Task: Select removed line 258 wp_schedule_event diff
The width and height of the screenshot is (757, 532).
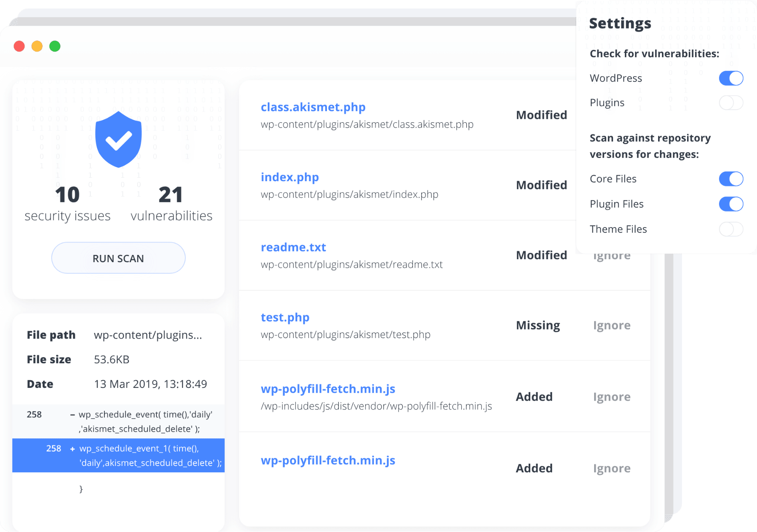Action: tap(118, 422)
